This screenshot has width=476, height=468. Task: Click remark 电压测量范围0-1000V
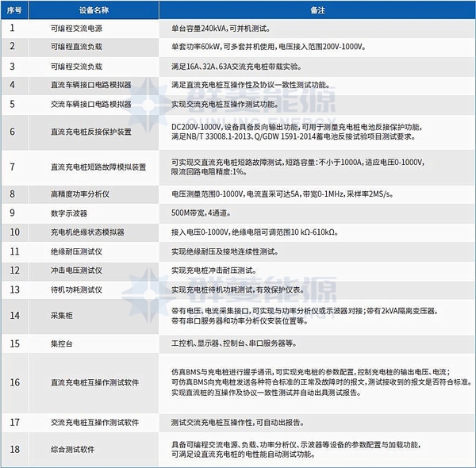pyautogui.click(x=282, y=194)
